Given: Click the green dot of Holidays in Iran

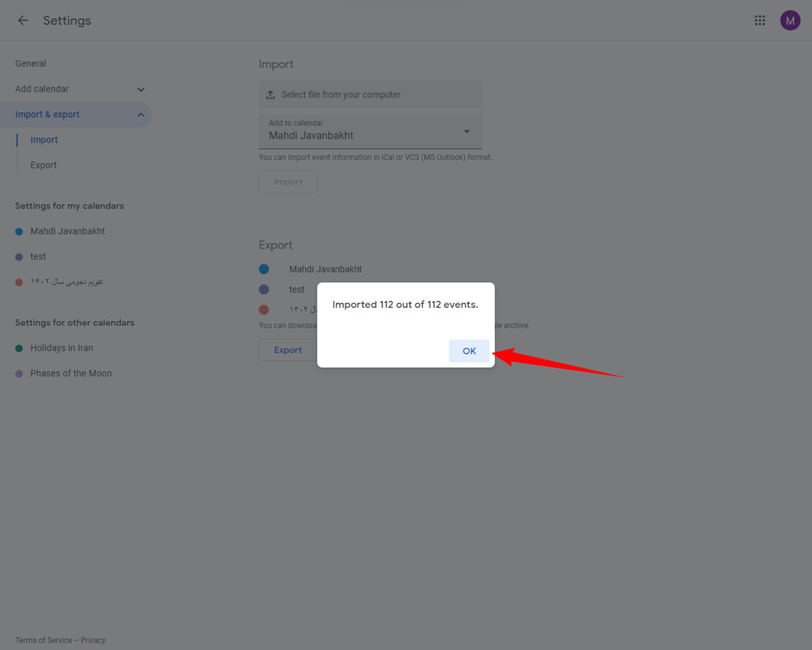Looking at the screenshot, I should pos(19,348).
